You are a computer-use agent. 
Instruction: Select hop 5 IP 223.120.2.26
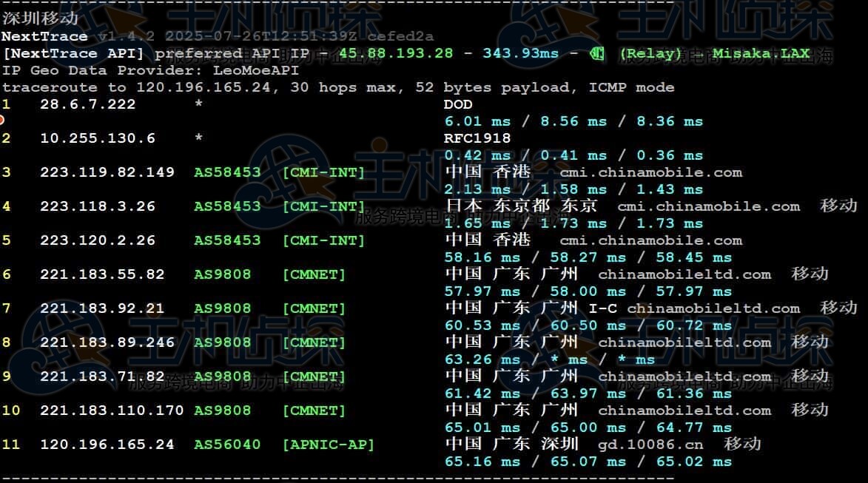(98, 240)
